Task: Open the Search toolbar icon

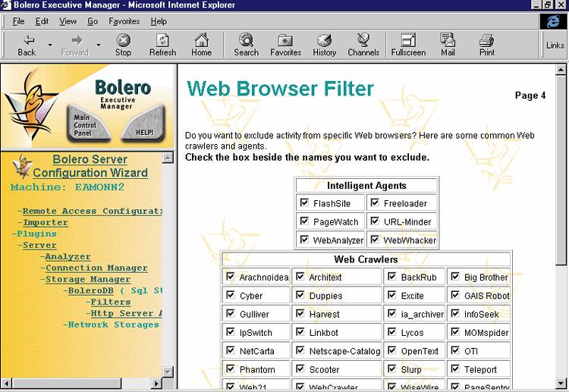Action: click(246, 45)
